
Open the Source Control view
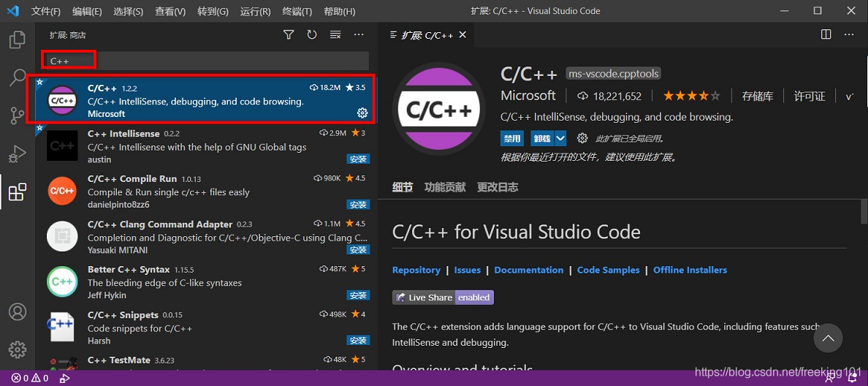17,116
